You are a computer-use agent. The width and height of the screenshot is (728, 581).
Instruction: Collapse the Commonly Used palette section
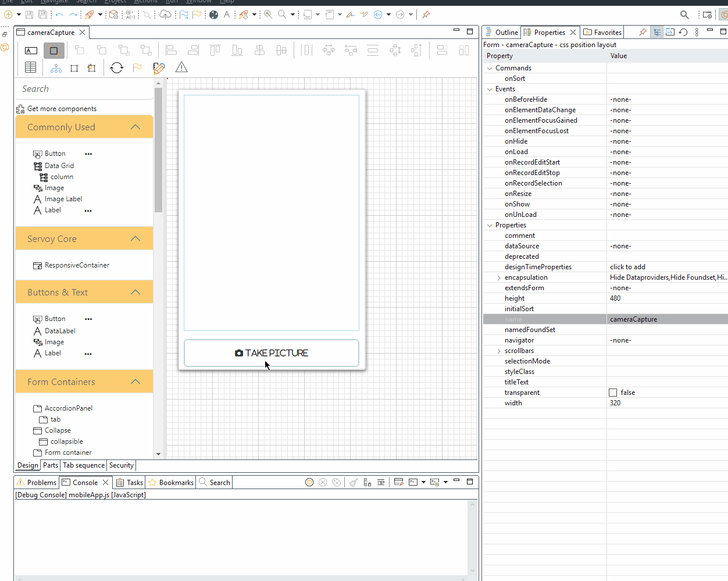coord(135,127)
